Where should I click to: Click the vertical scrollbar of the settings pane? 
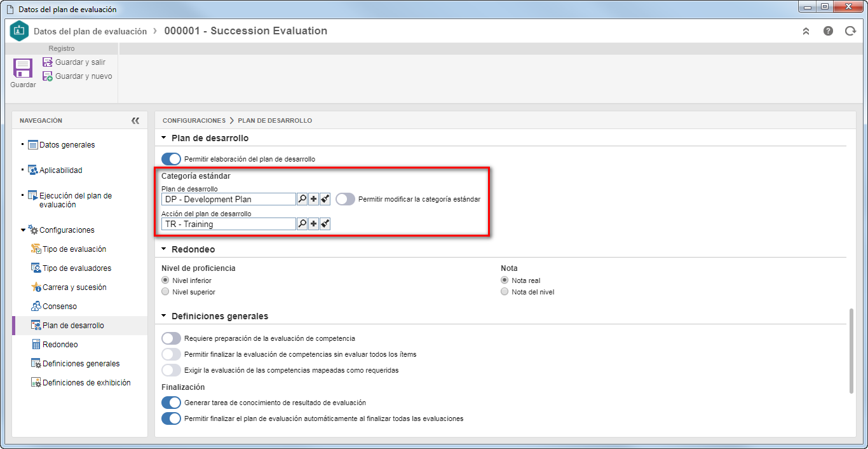[851, 351]
